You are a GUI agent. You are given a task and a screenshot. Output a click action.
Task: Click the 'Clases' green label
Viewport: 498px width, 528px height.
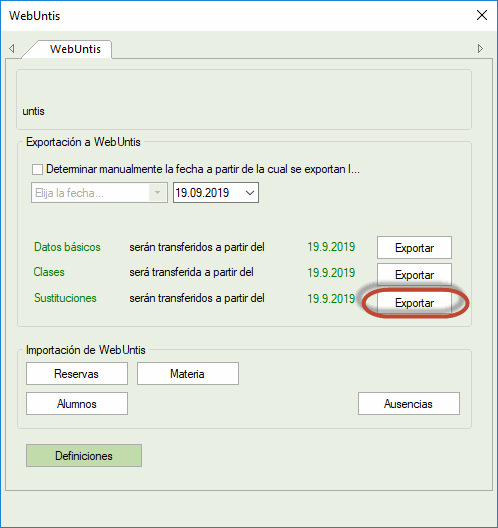point(49,272)
